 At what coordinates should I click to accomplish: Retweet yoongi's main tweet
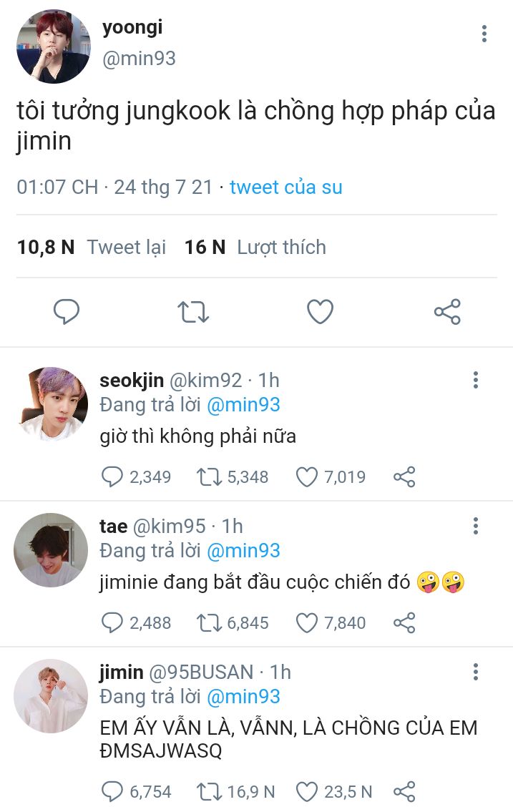(x=193, y=312)
